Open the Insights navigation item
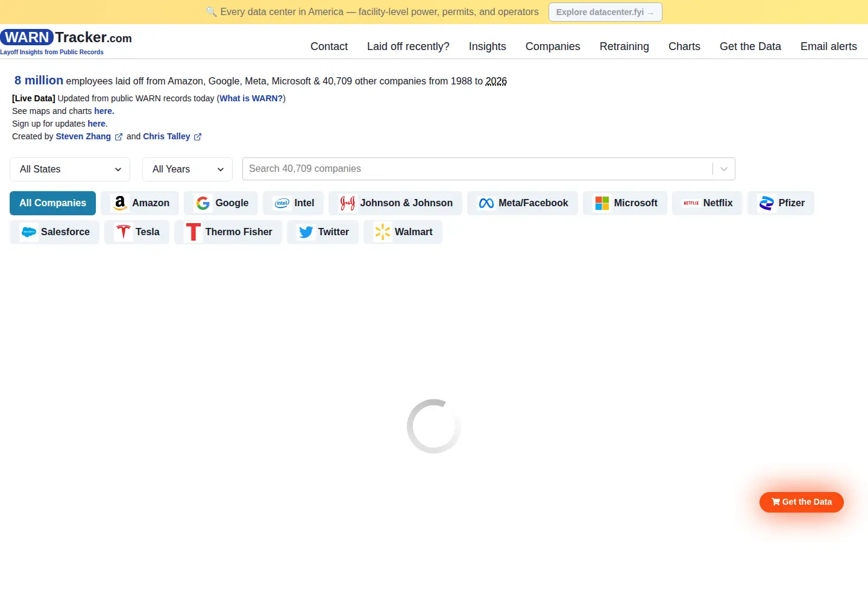This screenshot has height=603, width=868. coord(488,46)
